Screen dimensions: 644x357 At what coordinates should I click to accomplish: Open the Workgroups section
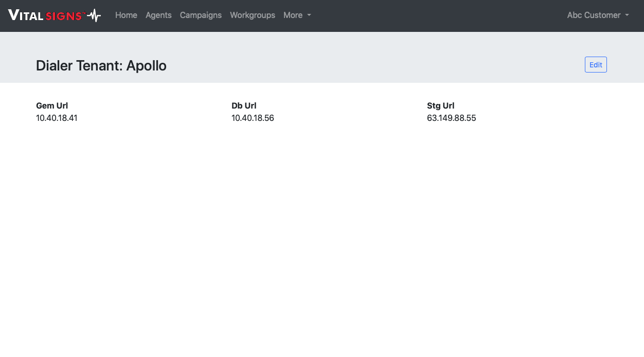click(x=253, y=15)
